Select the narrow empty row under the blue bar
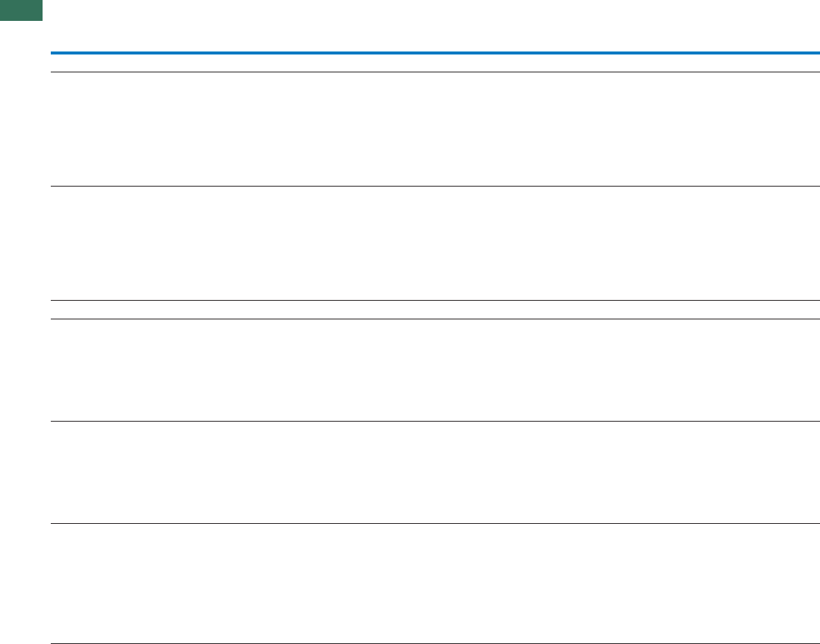The image size is (820, 644). [435, 63]
